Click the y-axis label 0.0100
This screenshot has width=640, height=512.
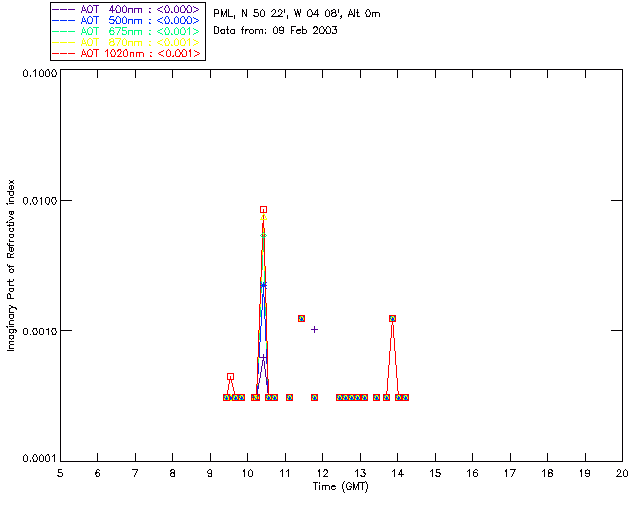point(40,200)
